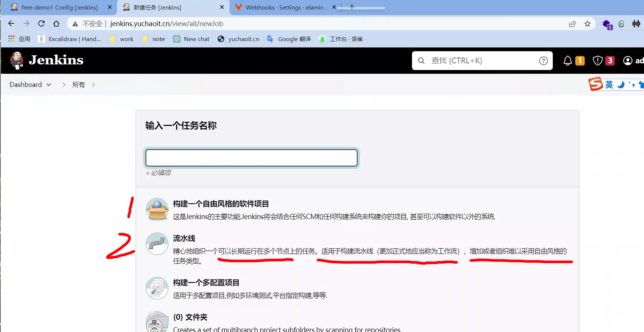Click the task name input field
The width and height of the screenshot is (644, 332).
pyautogui.click(x=251, y=158)
